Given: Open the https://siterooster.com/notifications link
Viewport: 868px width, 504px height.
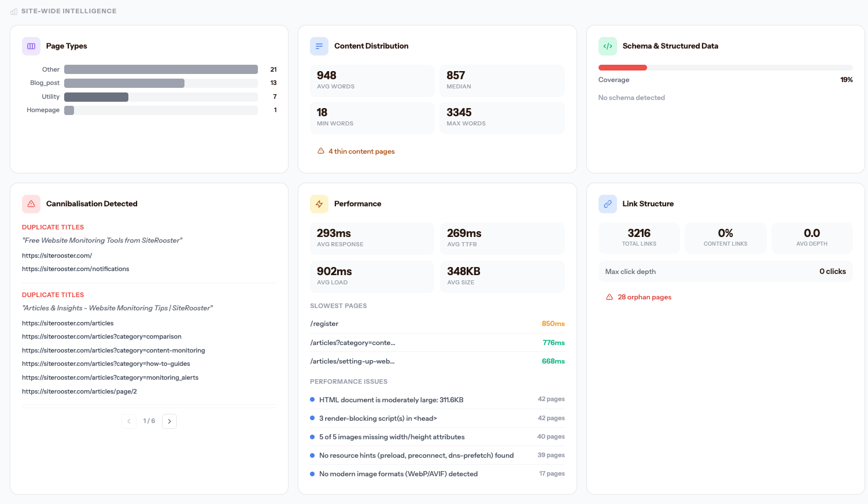Looking at the screenshot, I should coord(76,268).
